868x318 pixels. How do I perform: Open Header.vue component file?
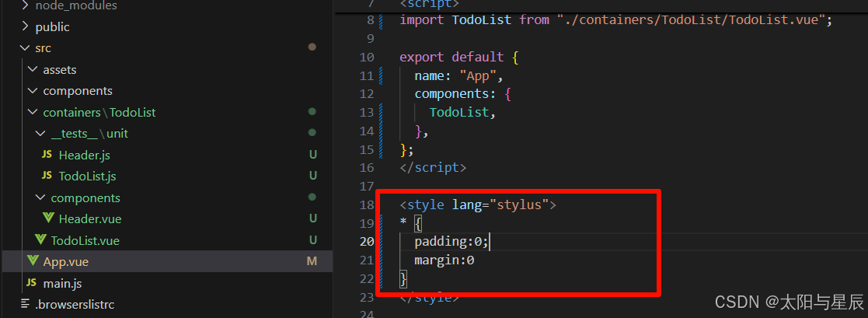coord(89,218)
